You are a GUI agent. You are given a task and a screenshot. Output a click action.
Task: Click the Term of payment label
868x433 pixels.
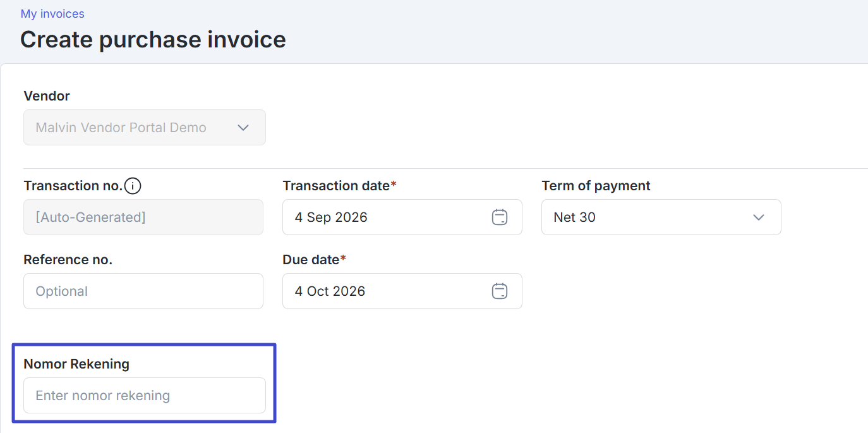[596, 186]
